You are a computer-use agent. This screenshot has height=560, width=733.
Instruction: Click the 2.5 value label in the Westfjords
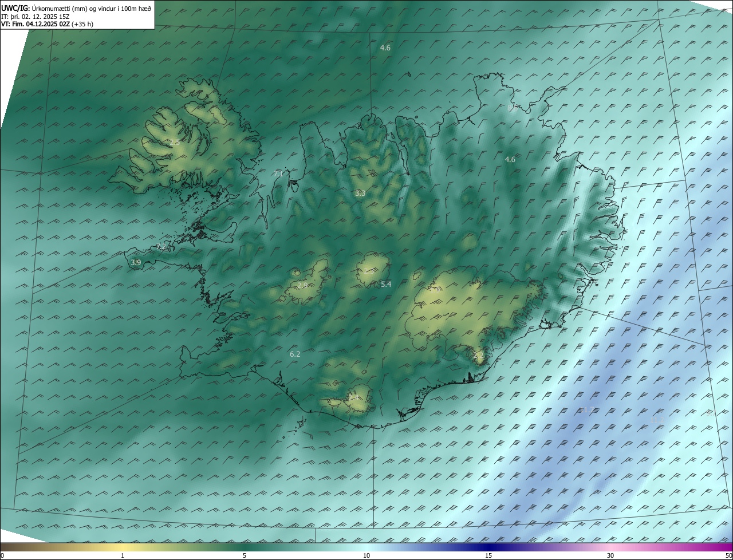coord(175,142)
